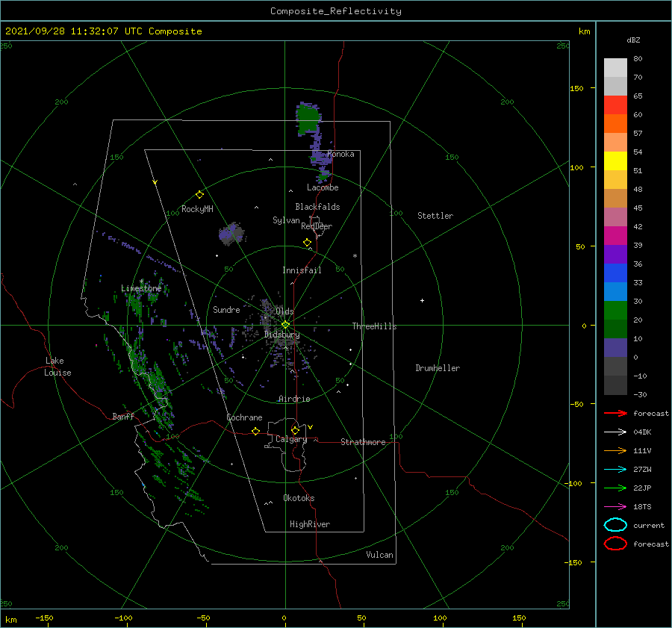Viewport: 672px width, 628px height.
Task: Click the RedDeer city label
Action: point(317,226)
